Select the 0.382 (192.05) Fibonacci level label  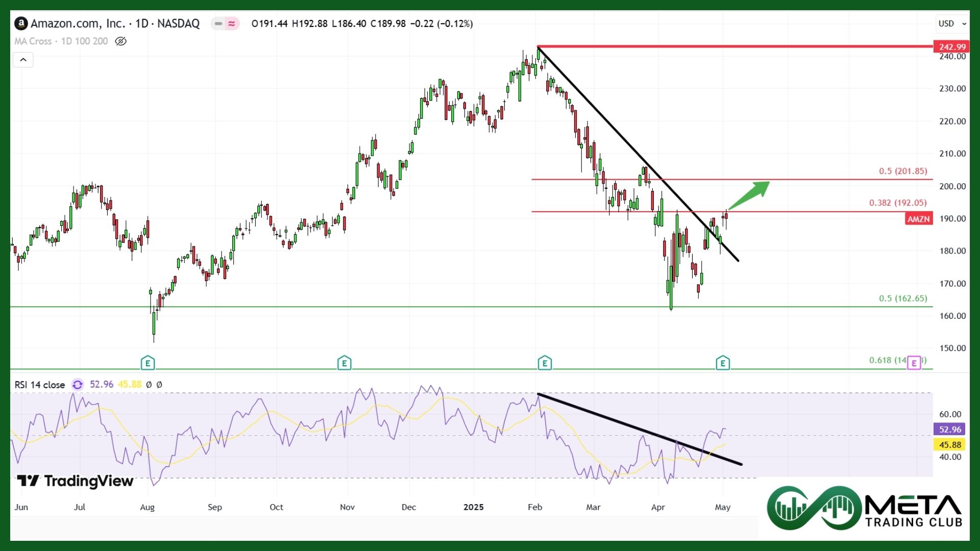pos(898,203)
